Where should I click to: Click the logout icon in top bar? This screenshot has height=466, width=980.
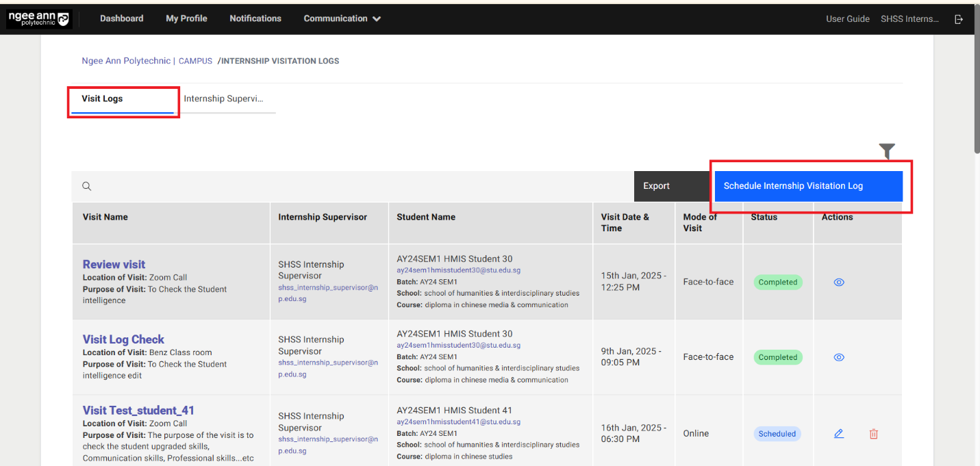click(959, 19)
